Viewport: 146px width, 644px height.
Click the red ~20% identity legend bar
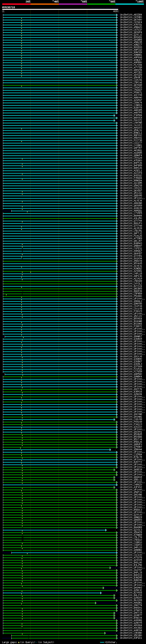pos(16,4)
